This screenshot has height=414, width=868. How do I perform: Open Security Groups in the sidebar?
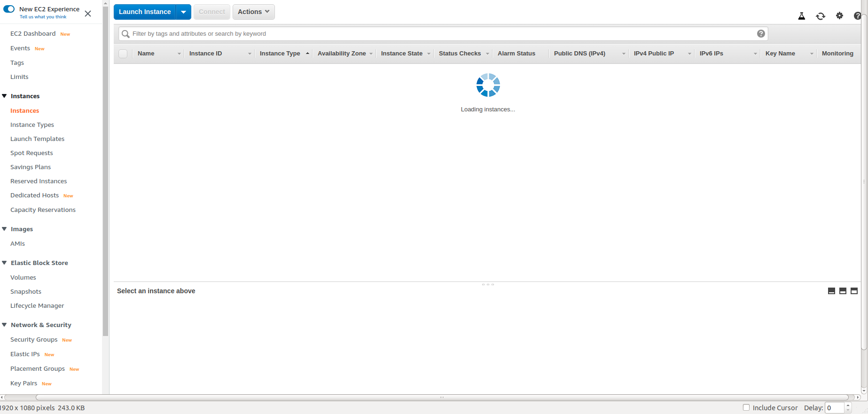[x=34, y=340]
